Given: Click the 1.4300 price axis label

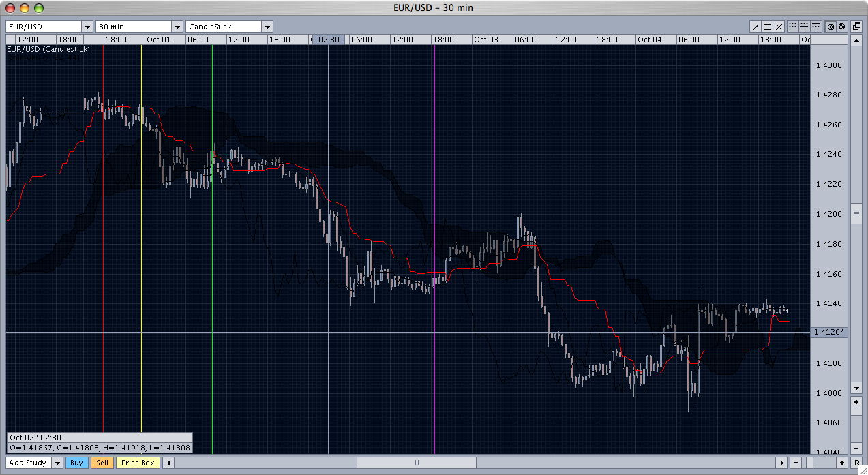Looking at the screenshot, I should pos(828,65).
